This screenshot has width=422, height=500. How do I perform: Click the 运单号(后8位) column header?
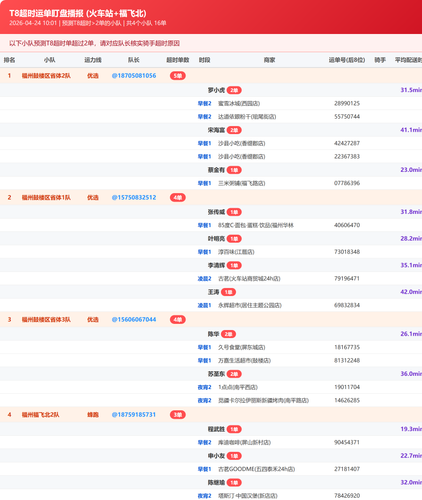347,60
